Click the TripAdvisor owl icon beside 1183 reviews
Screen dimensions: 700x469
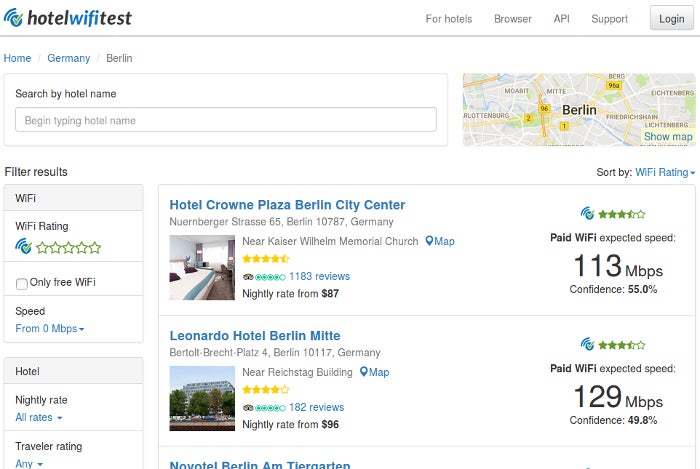tap(248, 277)
